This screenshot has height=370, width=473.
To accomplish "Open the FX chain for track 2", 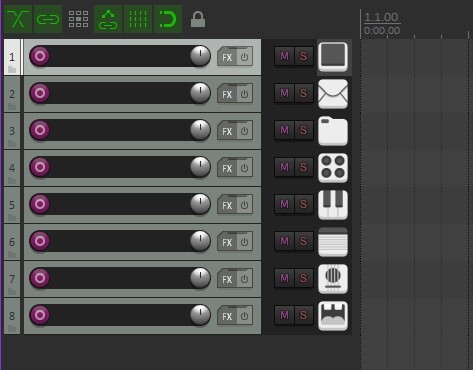I will (x=227, y=94).
